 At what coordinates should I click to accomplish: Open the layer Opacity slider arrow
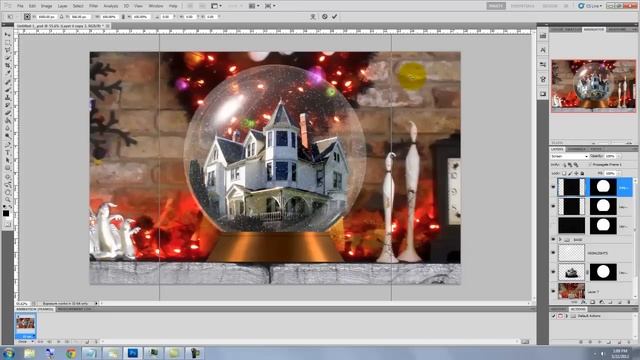click(x=619, y=156)
